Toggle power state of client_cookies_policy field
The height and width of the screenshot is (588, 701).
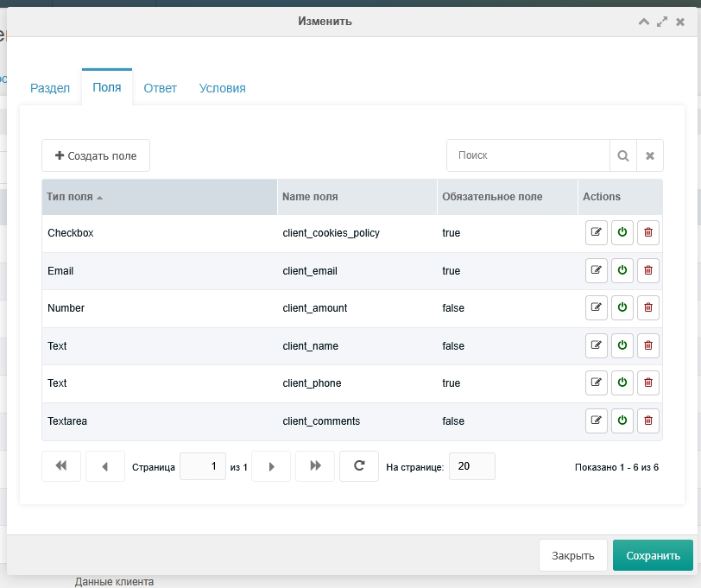click(622, 233)
